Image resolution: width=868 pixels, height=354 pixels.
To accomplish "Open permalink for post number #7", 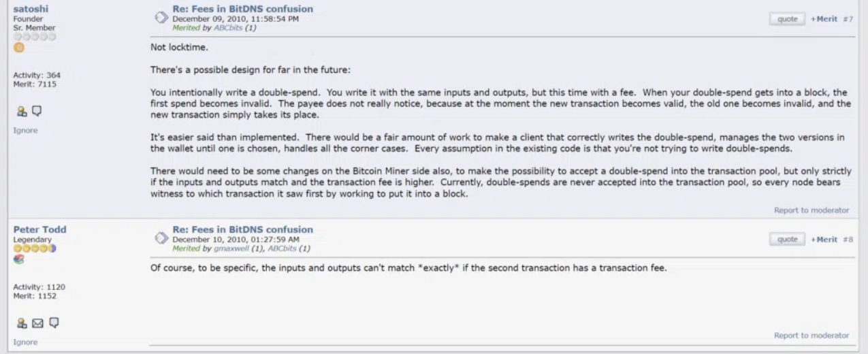I will [x=848, y=19].
